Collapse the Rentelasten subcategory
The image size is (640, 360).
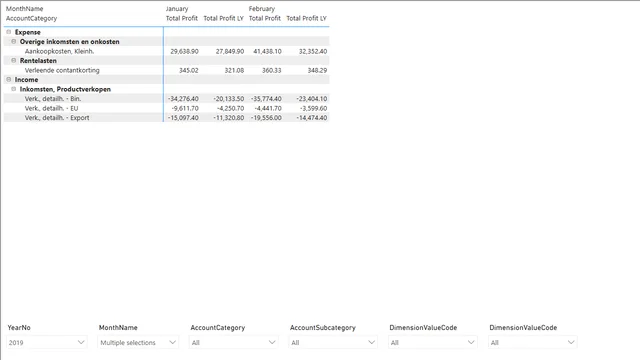(13, 60)
